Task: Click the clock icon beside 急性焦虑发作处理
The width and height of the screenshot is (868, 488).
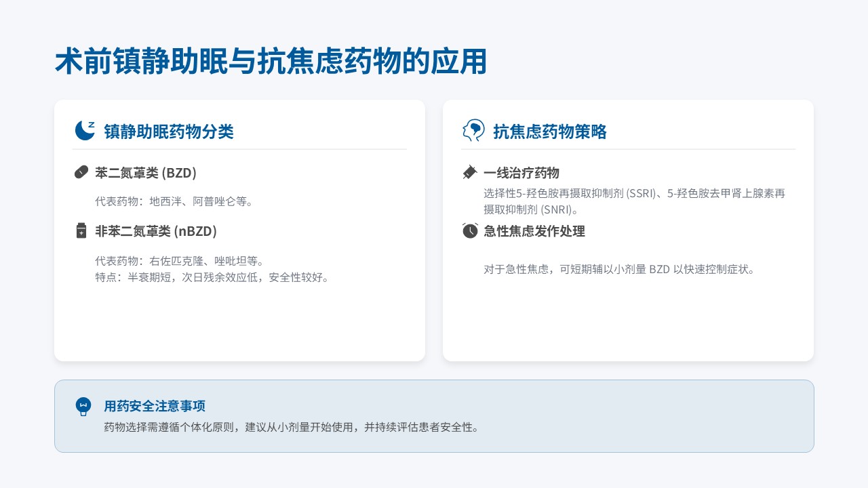Action: click(470, 230)
